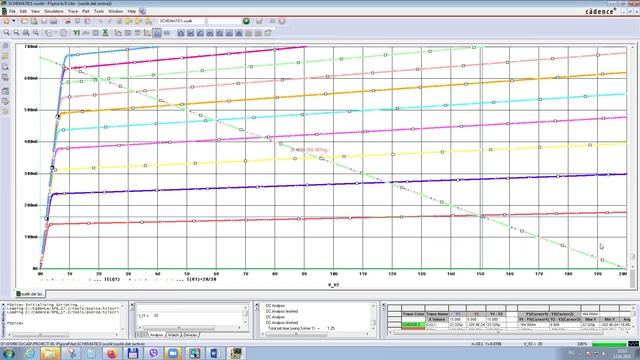Click the IC(Q1) trace name in legend
Viewport: 640px width, 360px height.
tap(112, 280)
